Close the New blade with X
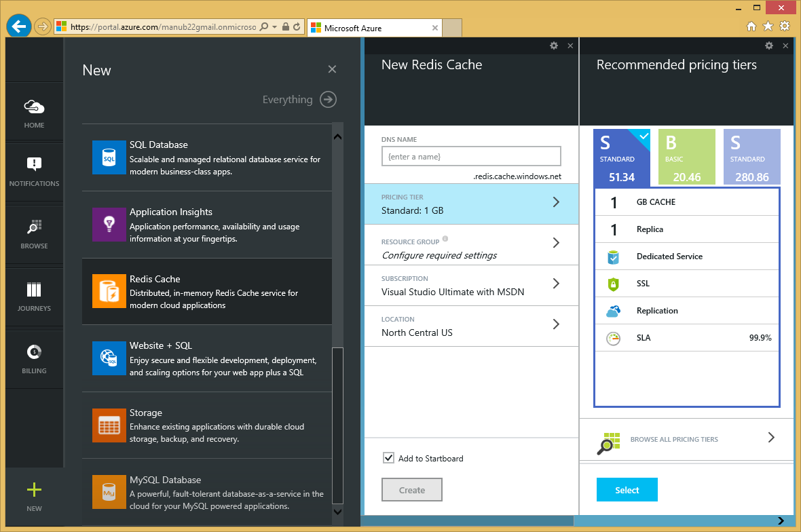801x532 pixels. tap(332, 69)
